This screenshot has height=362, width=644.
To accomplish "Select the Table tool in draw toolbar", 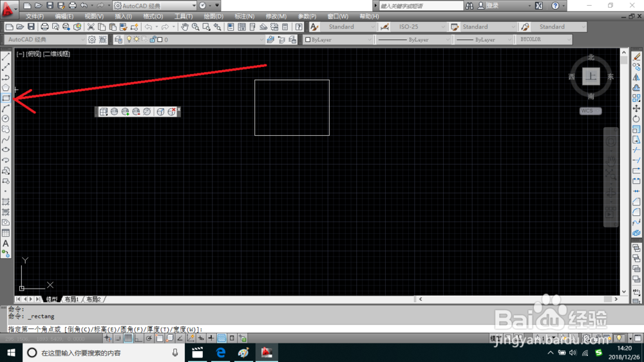I will point(6,233).
